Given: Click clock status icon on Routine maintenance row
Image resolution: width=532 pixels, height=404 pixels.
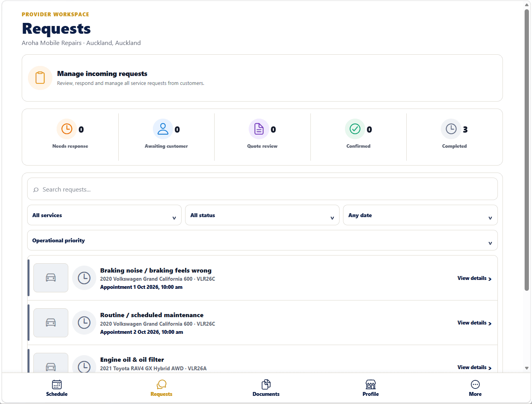Looking at the screenshot, I should [84, 323].
